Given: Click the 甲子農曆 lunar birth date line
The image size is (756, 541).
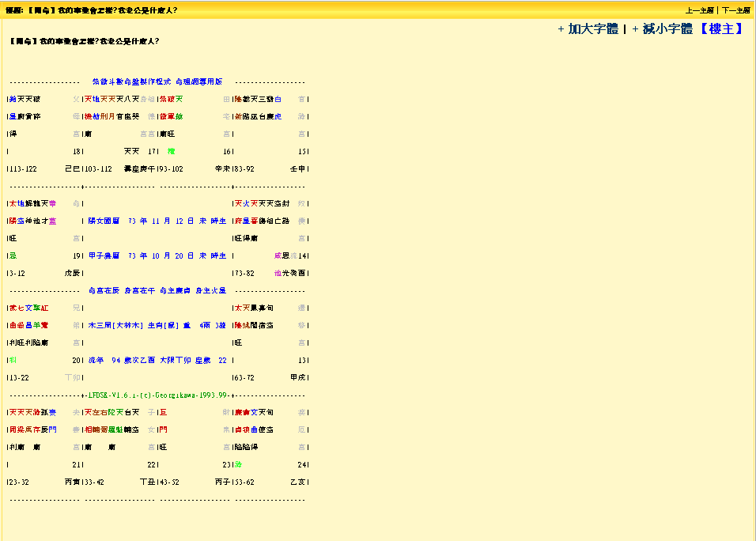Looking at the screenshot, I should coord(157,256).
